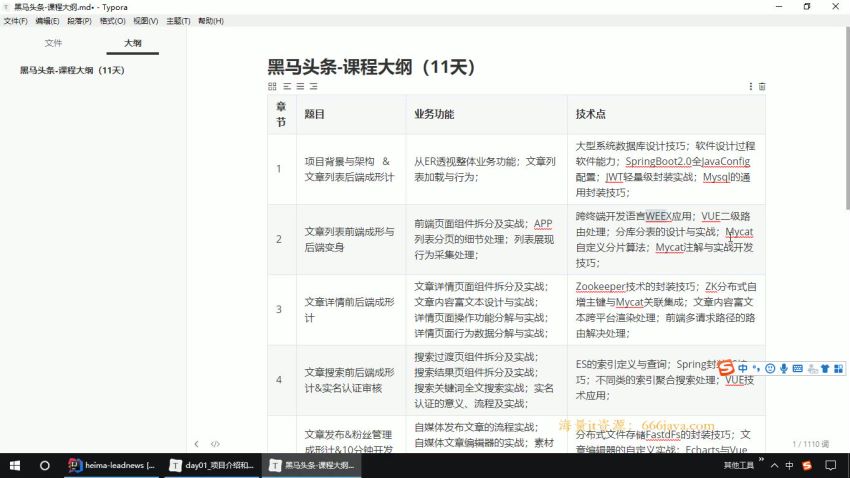
Task: Open Windows Start menu
Action: pos(15,466)
